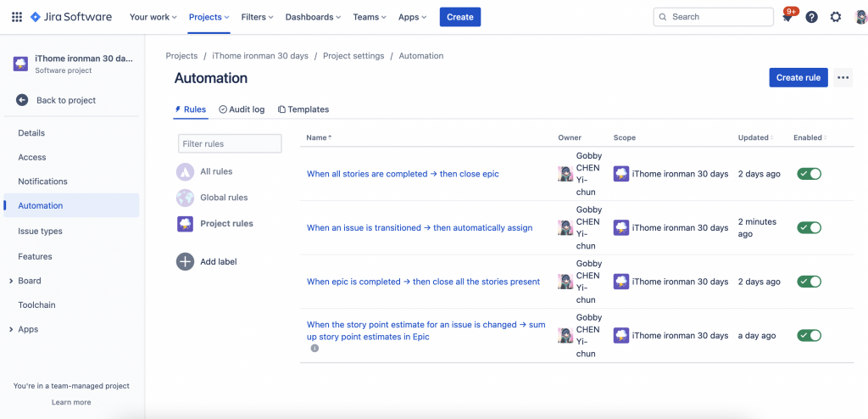Screen dimensions: 868x419
Task: Click scope icon in automatically assign rule row
Action: click(621, 228)
